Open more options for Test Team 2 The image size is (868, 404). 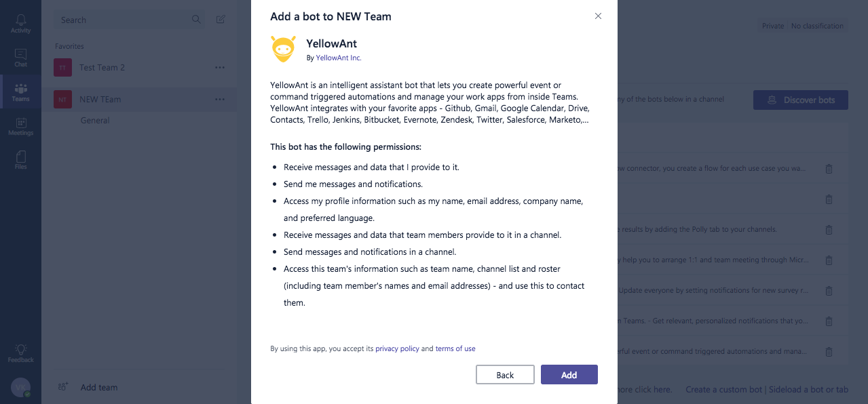coord(220,68)
